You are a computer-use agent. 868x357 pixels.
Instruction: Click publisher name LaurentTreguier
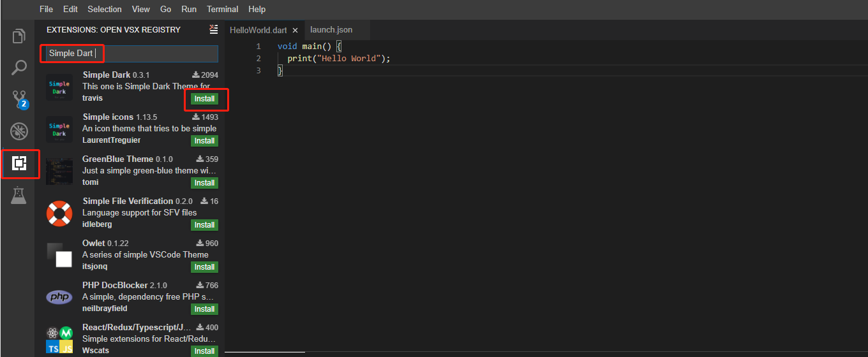coord(112,140)
